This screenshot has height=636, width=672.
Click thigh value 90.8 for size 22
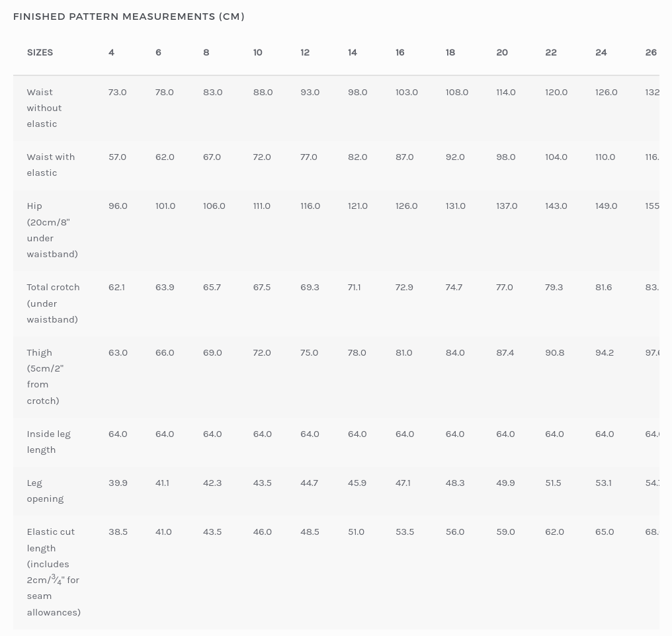coord(554,353)
